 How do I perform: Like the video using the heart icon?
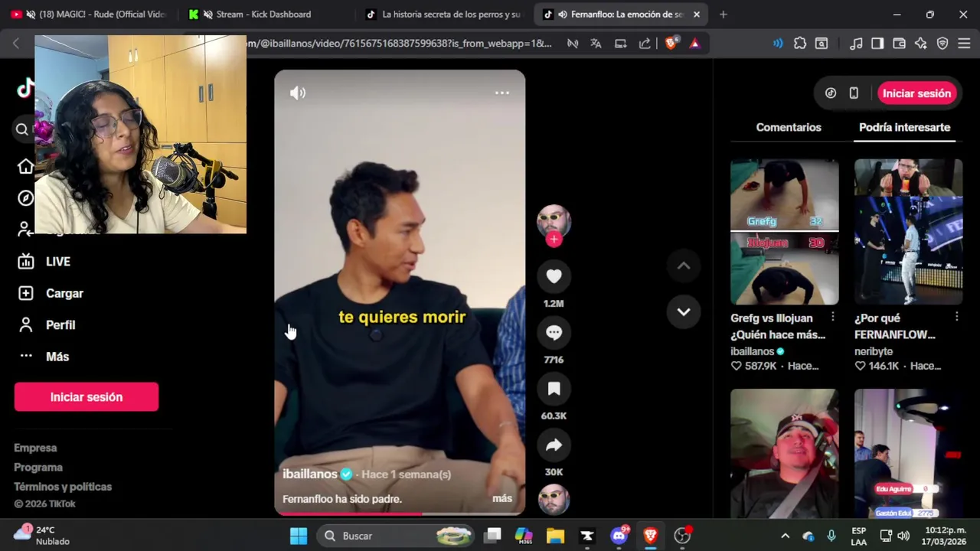(554, 276)
